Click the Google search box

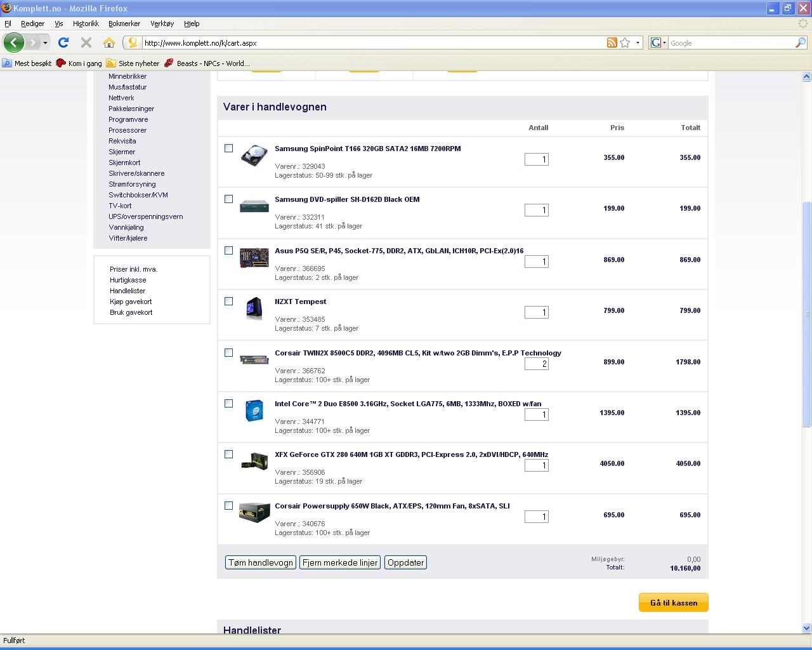731,43
